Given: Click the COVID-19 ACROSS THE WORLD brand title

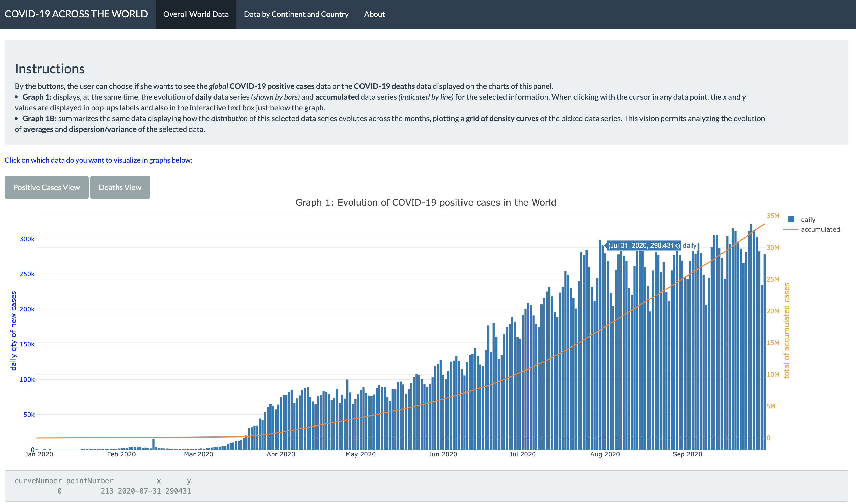Looking at the screenshot, I should pyautogui.click(x=76, y=14).
